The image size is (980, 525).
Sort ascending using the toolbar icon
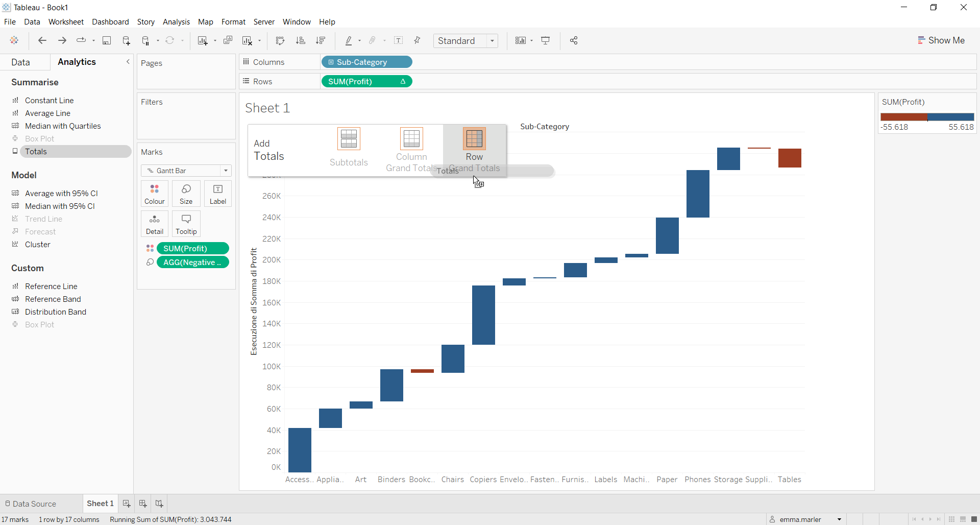click(301, 41)
